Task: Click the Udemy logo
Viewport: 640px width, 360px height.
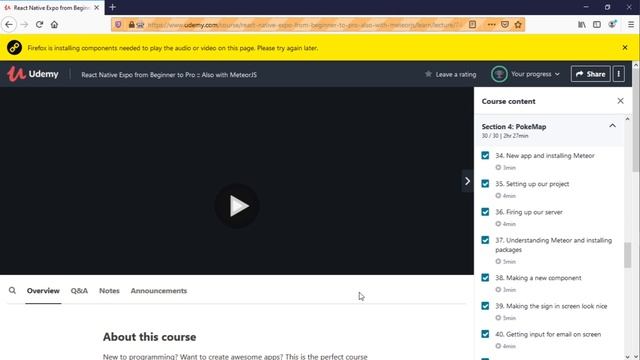Action: tap(33, 74)
